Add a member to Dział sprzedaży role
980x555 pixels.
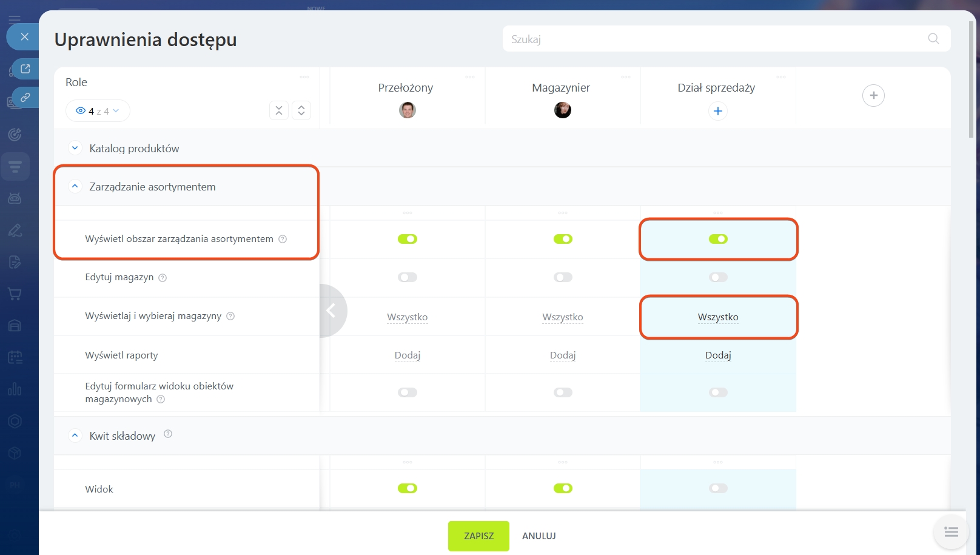[x=717, y=111]
